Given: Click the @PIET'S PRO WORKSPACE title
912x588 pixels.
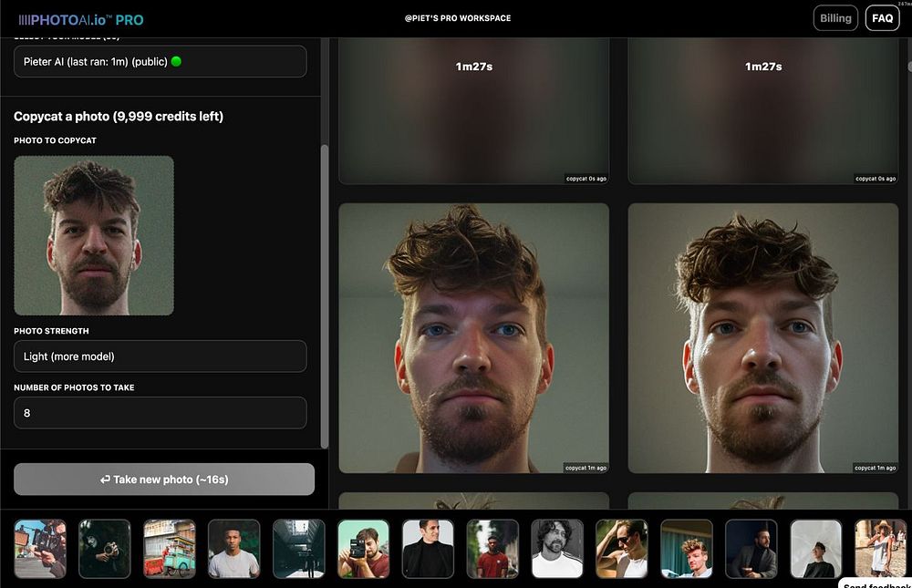Looking at the screenshot, I should (x=458, y=18).
